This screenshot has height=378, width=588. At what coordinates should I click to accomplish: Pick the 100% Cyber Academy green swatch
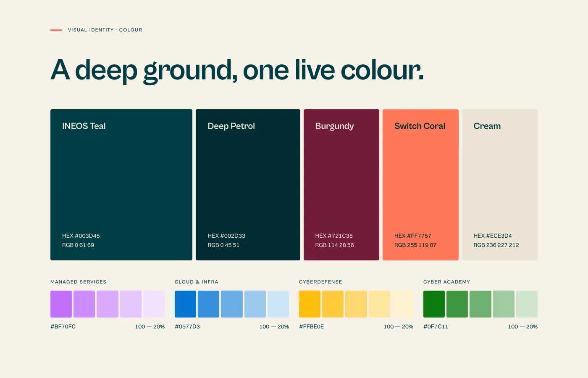(434, 304)
